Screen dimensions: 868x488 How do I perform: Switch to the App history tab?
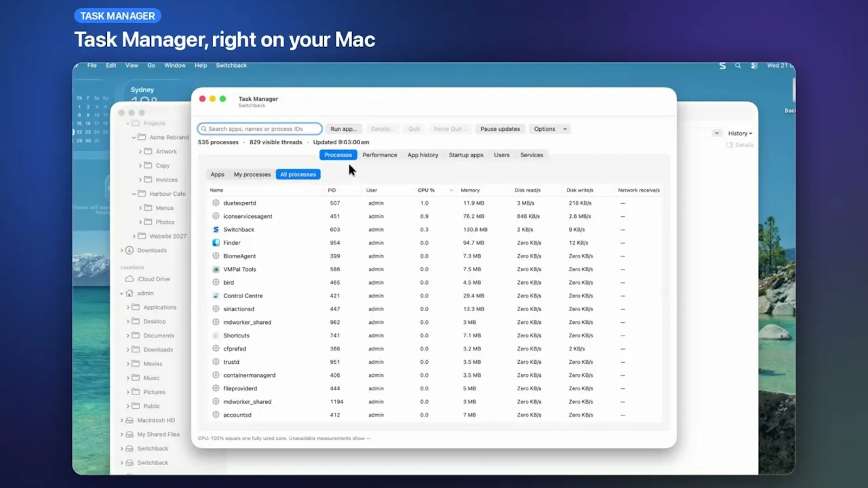click(x=423, y=155)
